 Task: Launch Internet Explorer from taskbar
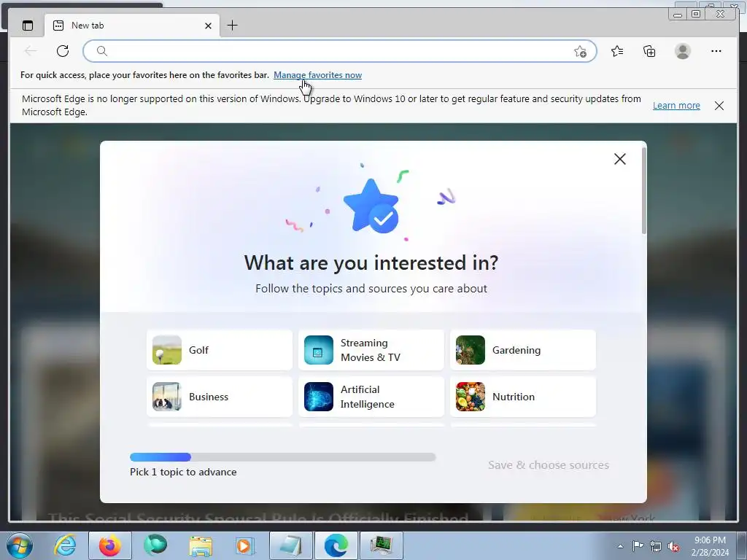click(65, 545)
